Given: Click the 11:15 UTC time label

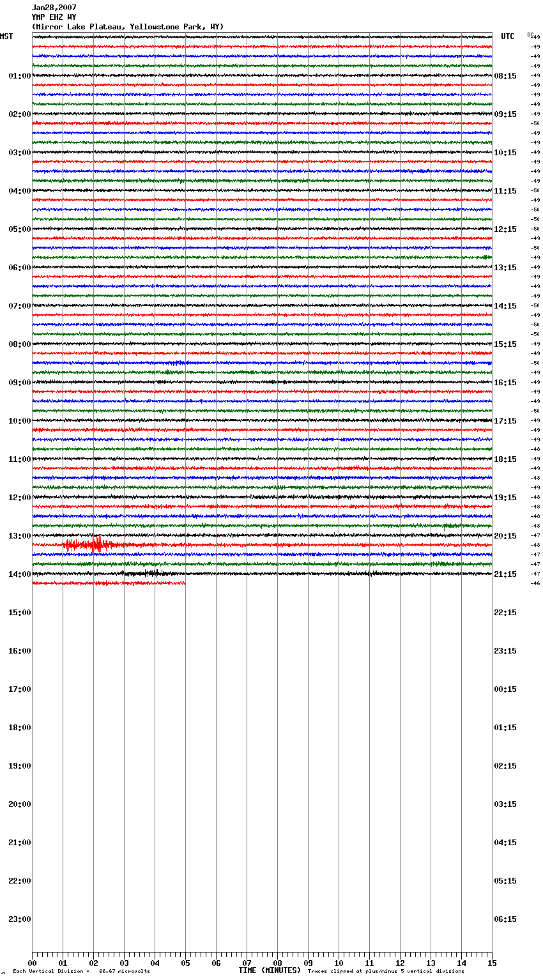Looking at the screenshot, I should (505, 191).
